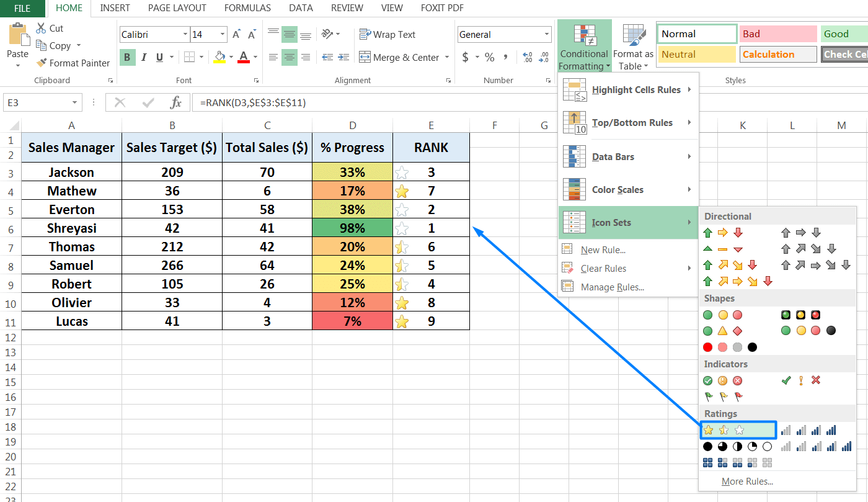
Task: Switch to the FOXIT PDF tab
Action: pyautogui.click(x=441, y=8)
